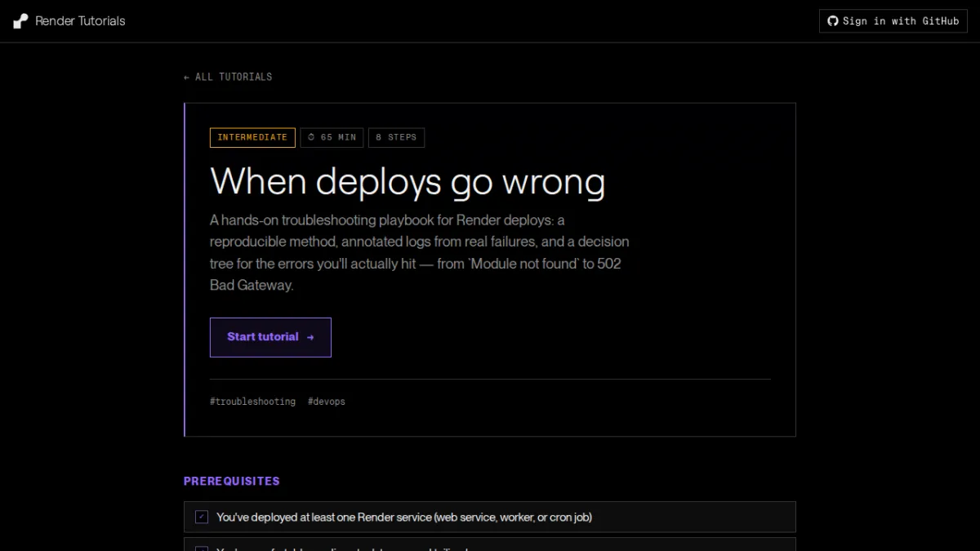Viewport: 980px width, 551px height.
Task: Click the When deploys go wrong heading
Action: [408, 181]
